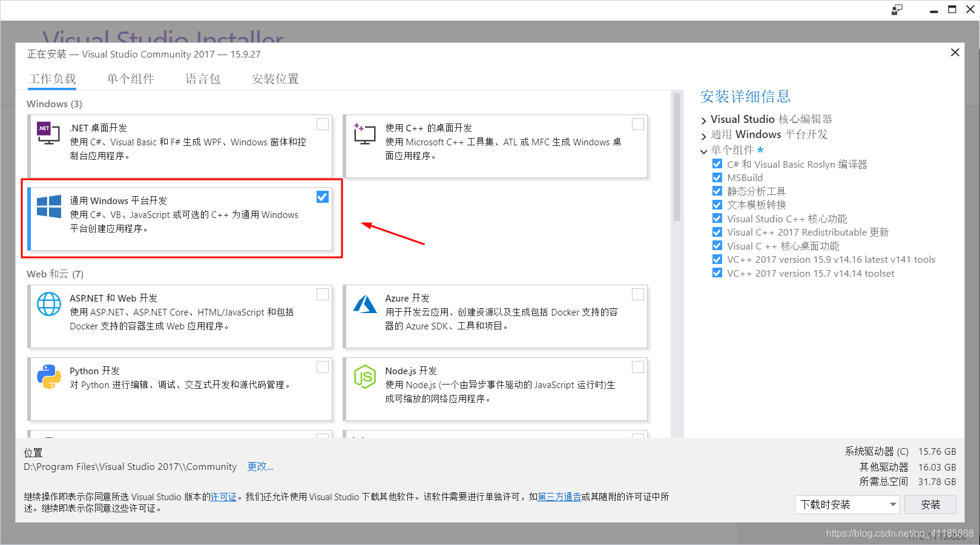Click the Windows (3) section heading
980x545 pixels.
pos(54,104)
